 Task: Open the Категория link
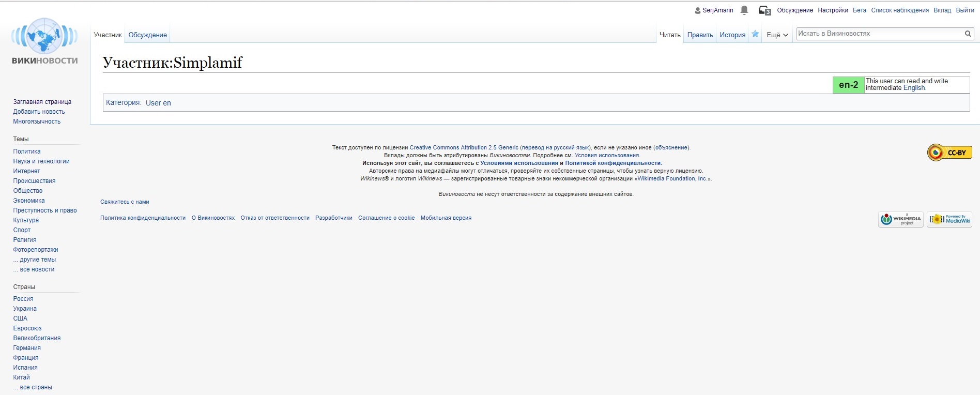click(122, 103)
